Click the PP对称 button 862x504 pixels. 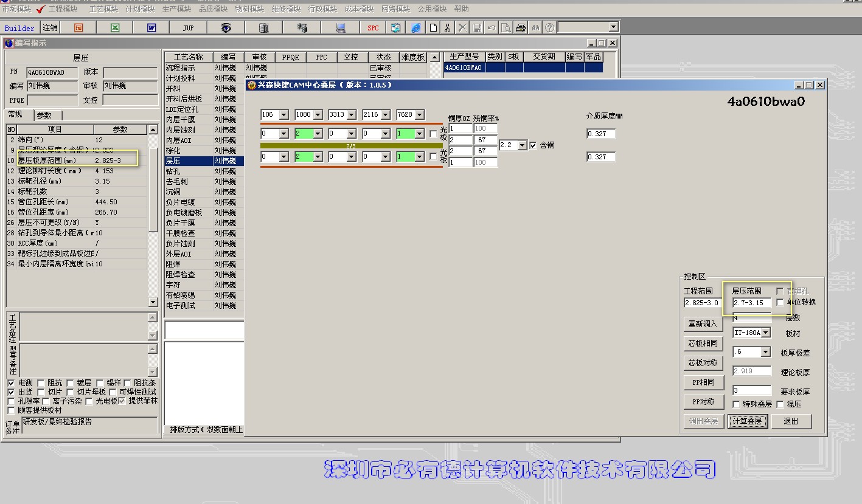(x=703, y=402)
